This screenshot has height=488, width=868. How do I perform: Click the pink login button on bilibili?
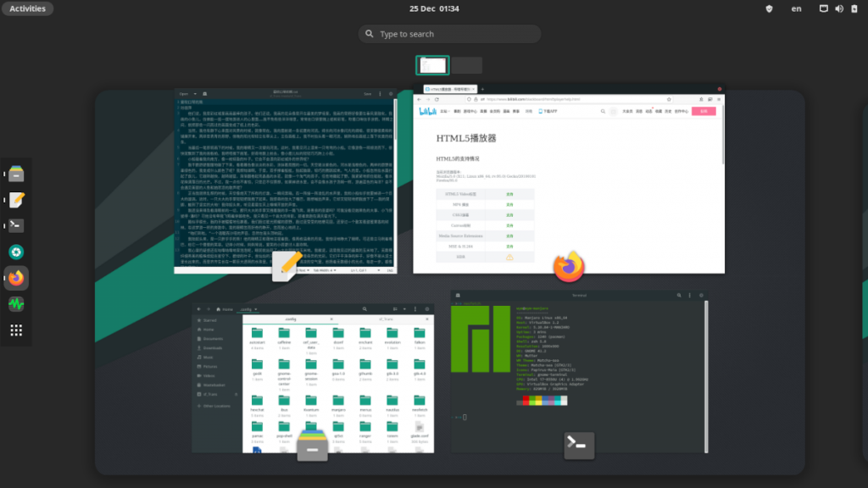[x=703, y=111]
